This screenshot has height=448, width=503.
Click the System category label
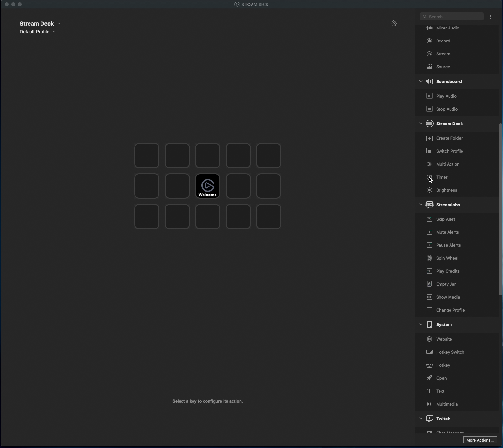(444, 324)
